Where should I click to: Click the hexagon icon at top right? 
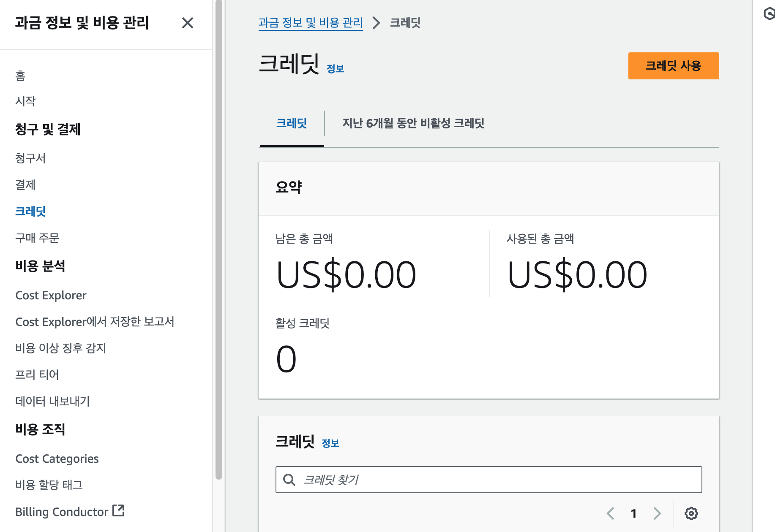pos(769,14)
